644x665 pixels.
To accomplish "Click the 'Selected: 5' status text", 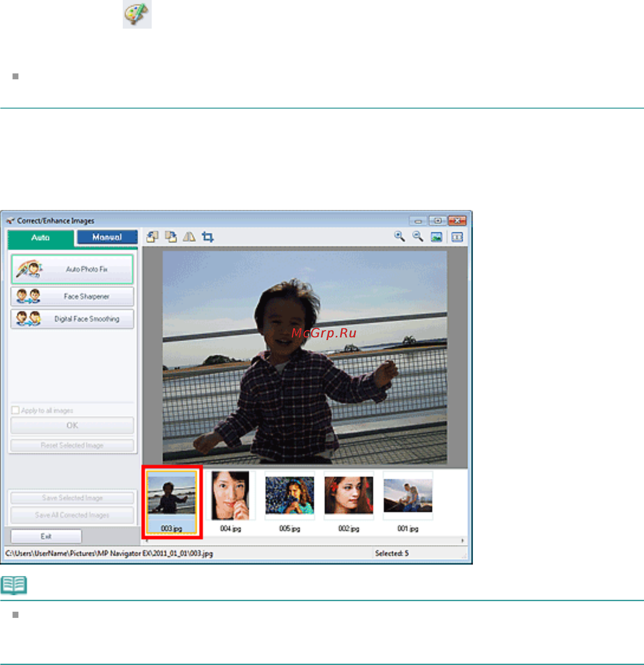I will coord(392,553).
